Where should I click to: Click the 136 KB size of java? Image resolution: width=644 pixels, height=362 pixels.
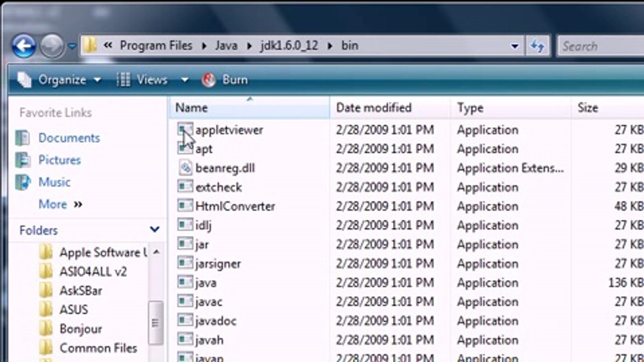pyautogui.click(x=625, y=283)
